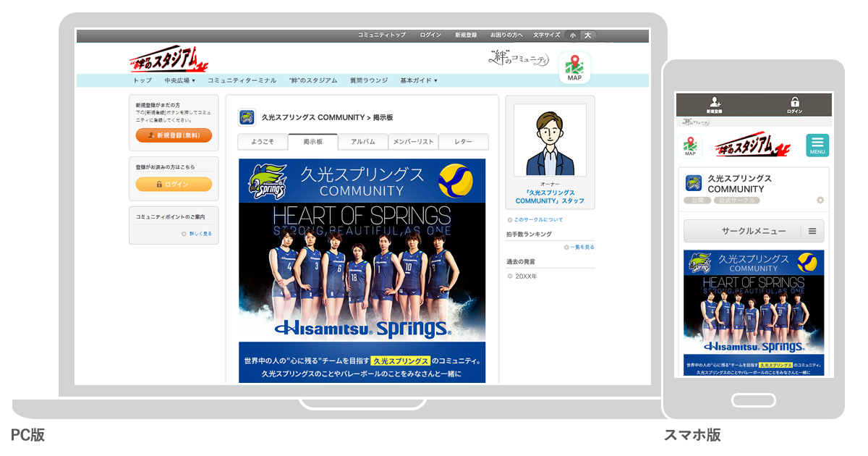The width and height of the screenshot is (868, 456).
Task: Tap the 久光スプリングス circle icon on the smartphone
Action: point(694,183)
